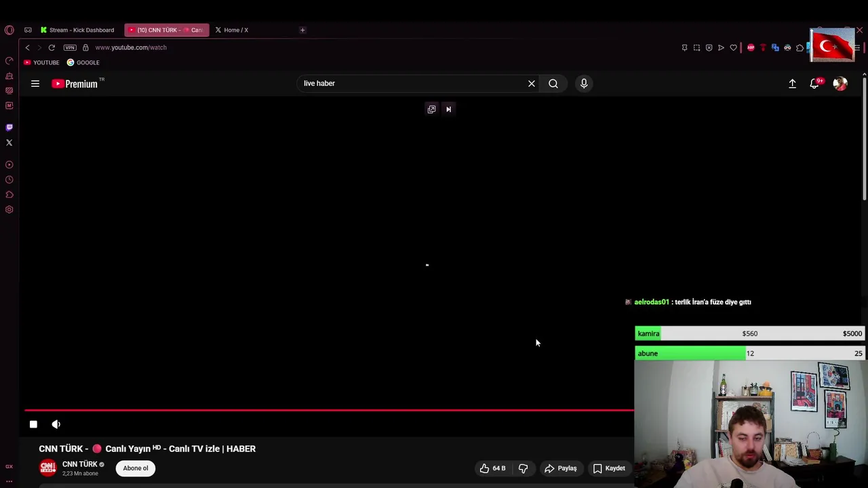
Task: Switch to Stream - Kick Dashboard tab
Action: click(x=77, y=30)
